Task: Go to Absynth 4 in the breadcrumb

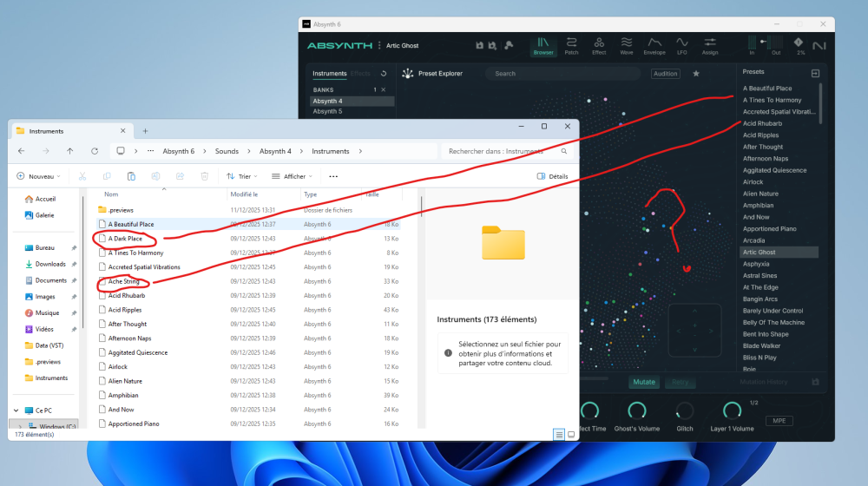Action: 275,151
